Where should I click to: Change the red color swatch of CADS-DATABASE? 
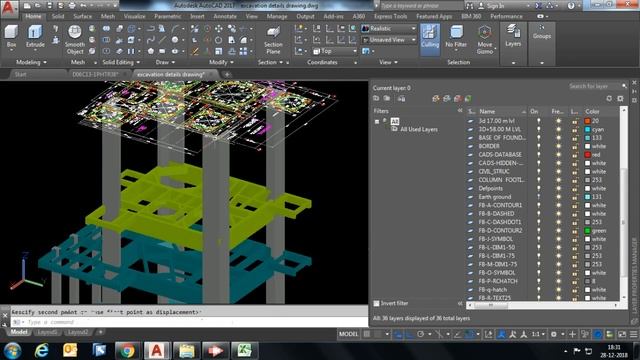(x=587, y=155)
